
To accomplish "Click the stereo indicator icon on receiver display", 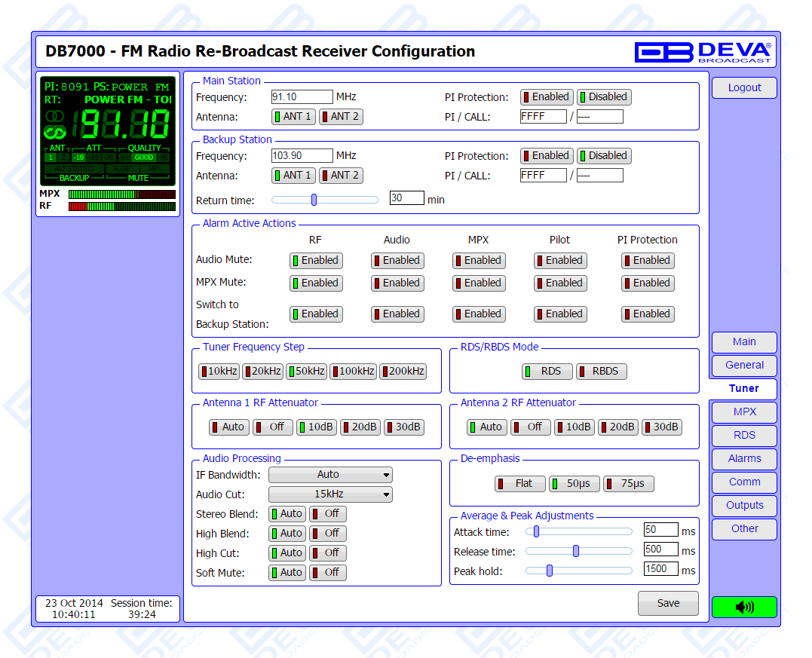I will click(x=55, y=116).
